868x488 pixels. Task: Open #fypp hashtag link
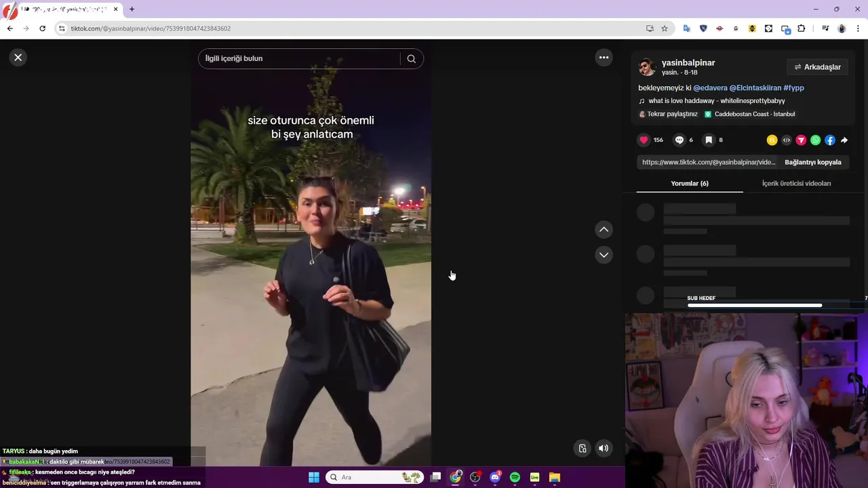(793, 88)
